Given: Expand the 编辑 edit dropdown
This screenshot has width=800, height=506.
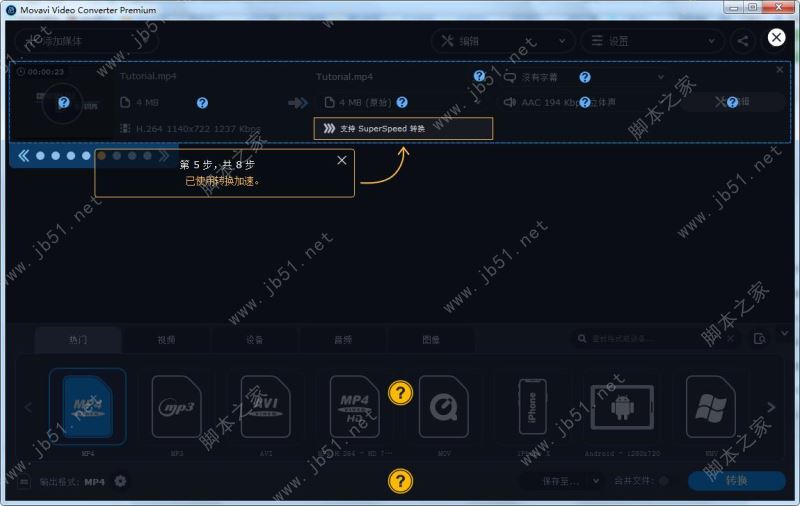Looking at the screenshot, I should point(503,41).
